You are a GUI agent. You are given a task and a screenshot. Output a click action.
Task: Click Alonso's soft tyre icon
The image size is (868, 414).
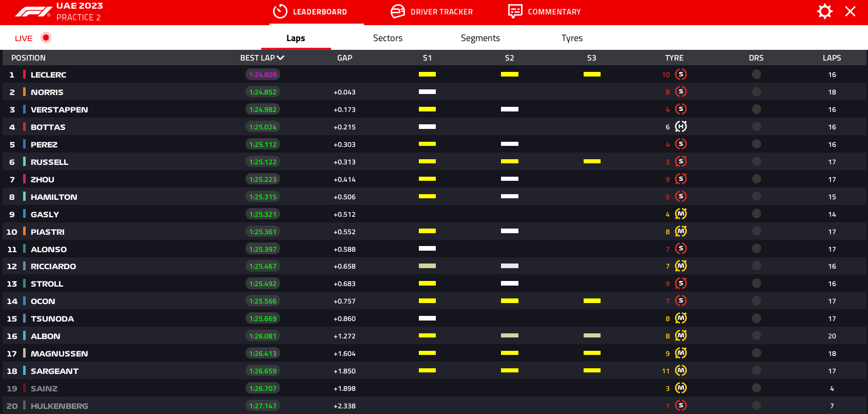pyautogui.click(x=681, y=249)
